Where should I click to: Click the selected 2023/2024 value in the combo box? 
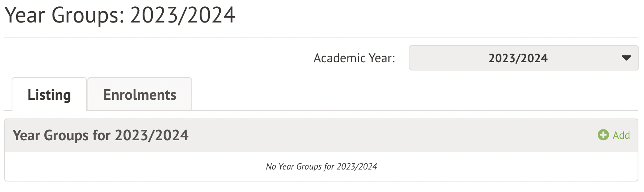[x=518, y=58]
